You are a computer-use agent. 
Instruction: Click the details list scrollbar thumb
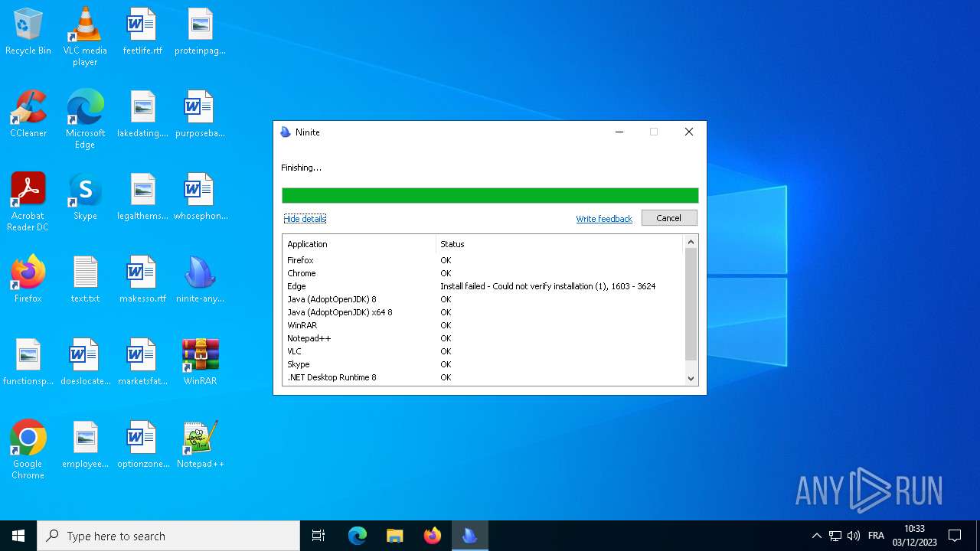[x=691, y=304]
